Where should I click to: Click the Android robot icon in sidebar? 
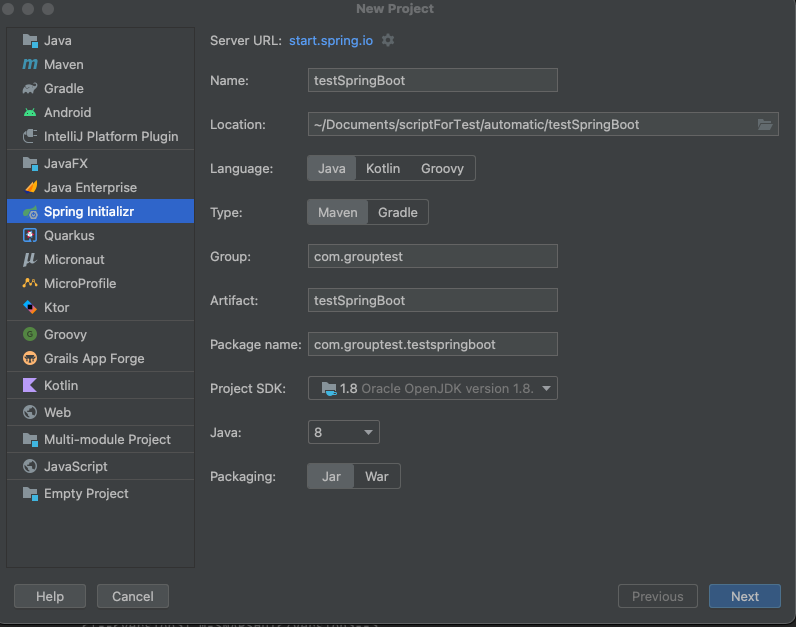29,113
